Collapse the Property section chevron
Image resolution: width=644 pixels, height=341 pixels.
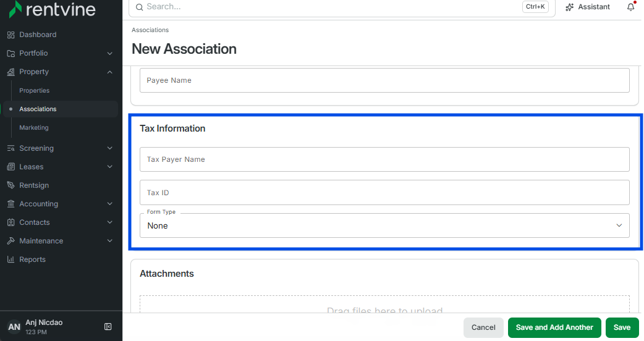click(x=109, y=72)
